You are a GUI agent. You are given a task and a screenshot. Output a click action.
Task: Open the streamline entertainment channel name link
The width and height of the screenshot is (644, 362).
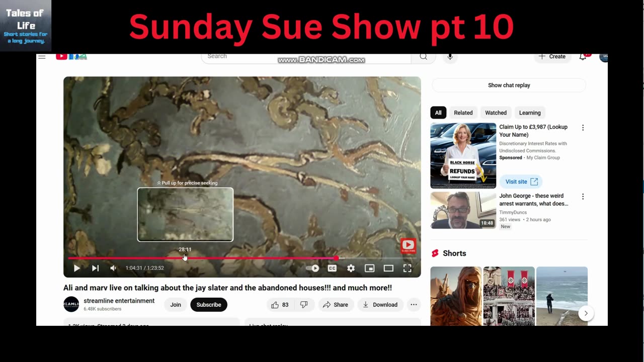click(119, 301)
